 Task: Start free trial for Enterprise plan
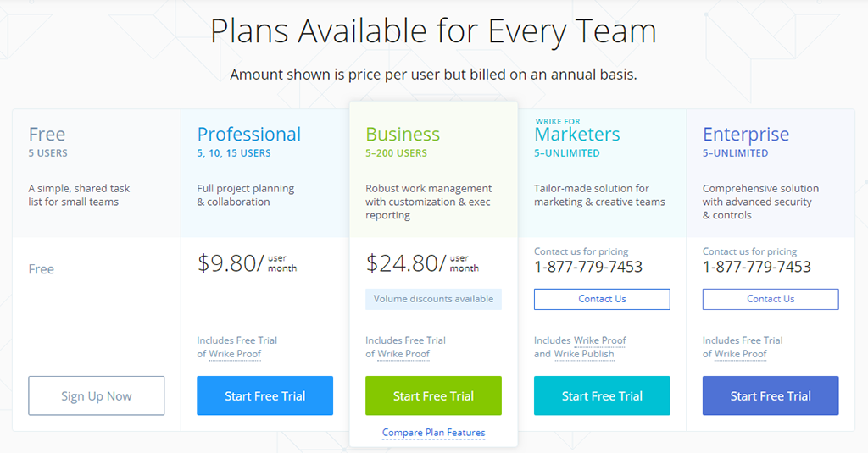(771, 395)
